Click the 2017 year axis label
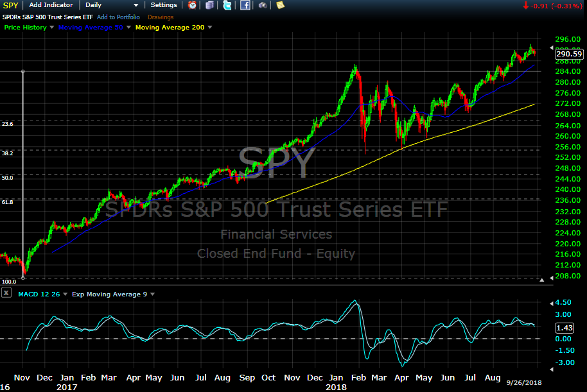 pyautogui.click(x=67, y=387)
